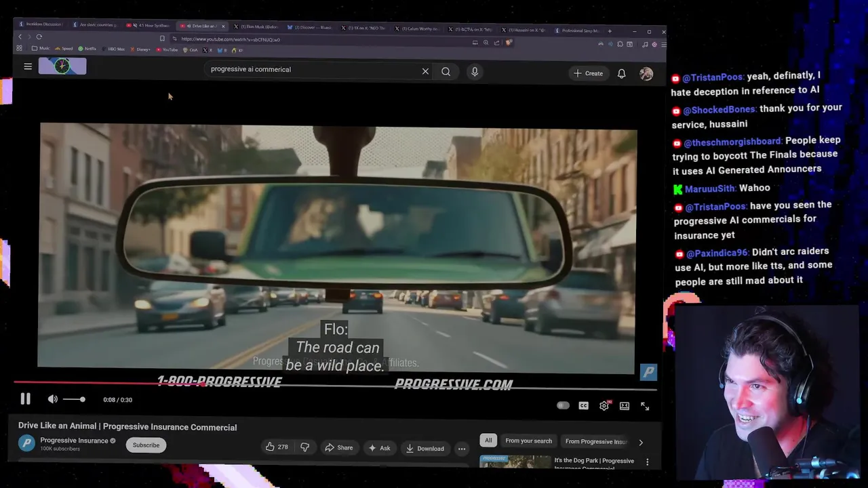Open the notifications bell
This screenshot has height=488, width=868.
pos(621,73)
